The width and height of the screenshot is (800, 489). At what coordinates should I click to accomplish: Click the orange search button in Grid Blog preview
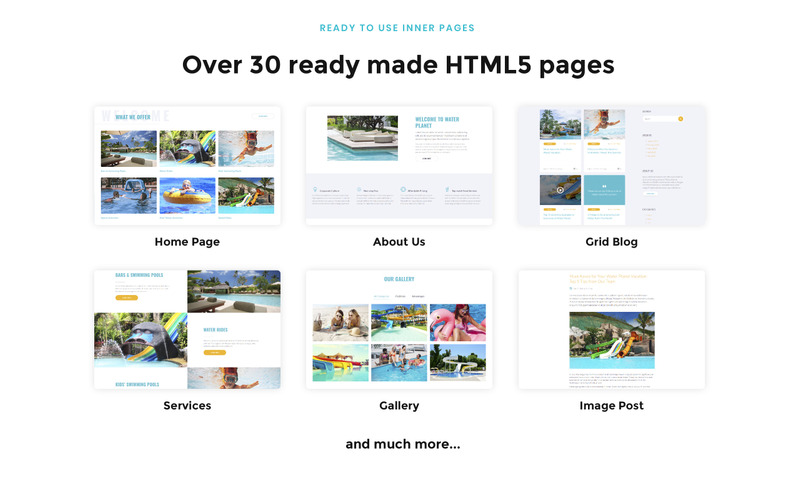tap(680, 119)
